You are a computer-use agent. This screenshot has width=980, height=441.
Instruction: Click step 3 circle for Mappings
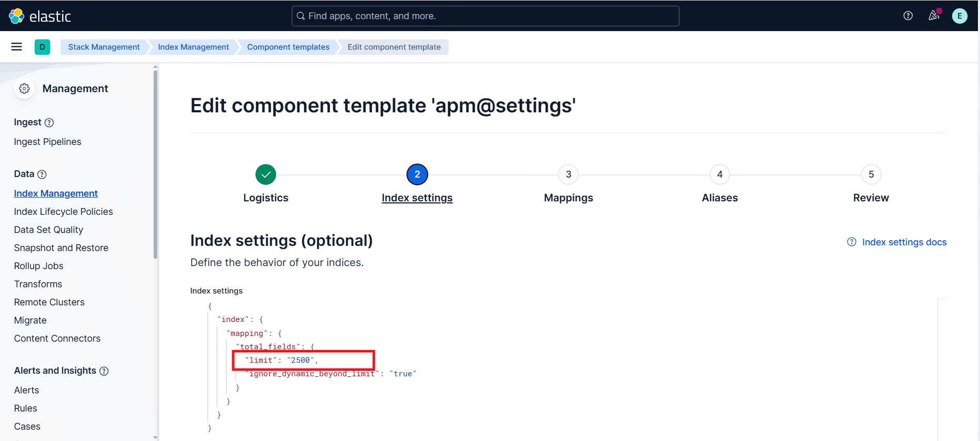pyautogui.click(x=568, y=174)
